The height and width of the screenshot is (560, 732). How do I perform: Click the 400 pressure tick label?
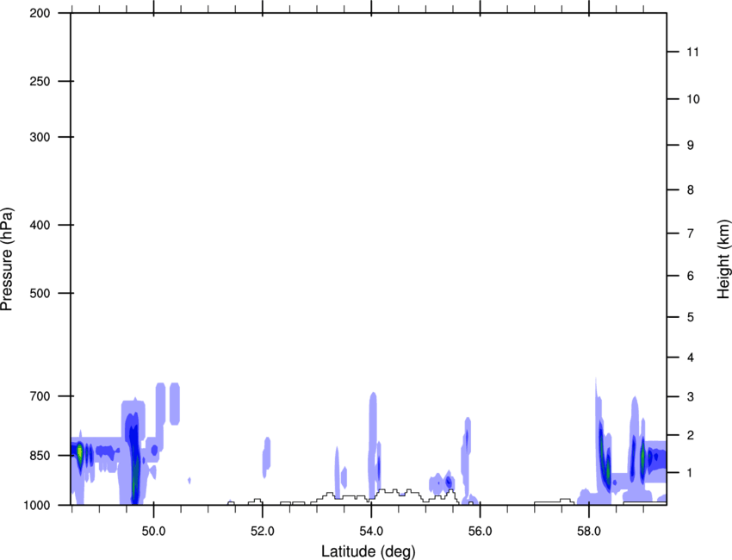point(40,225)
